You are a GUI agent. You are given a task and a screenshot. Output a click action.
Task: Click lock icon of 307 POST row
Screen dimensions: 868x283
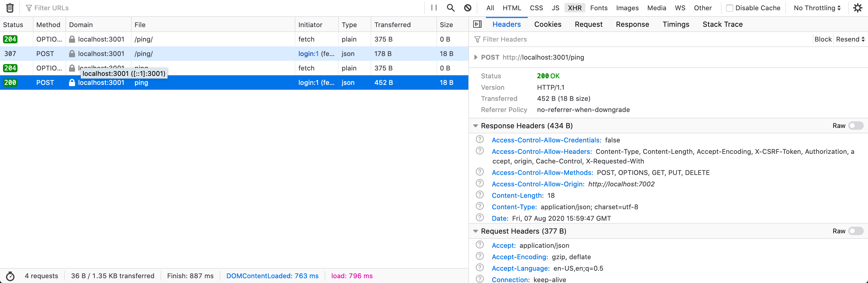pos(72,54)
